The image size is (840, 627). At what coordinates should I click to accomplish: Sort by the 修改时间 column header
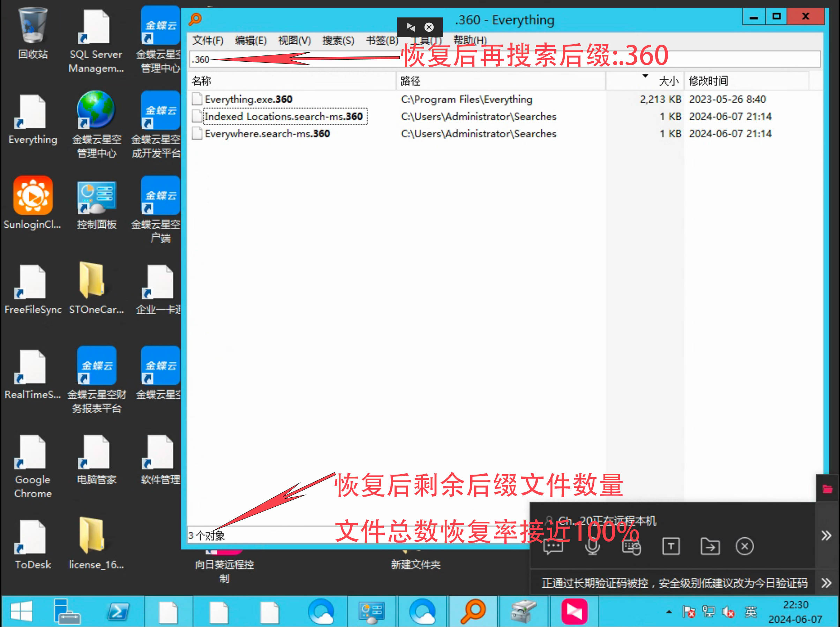coord(746,81)
